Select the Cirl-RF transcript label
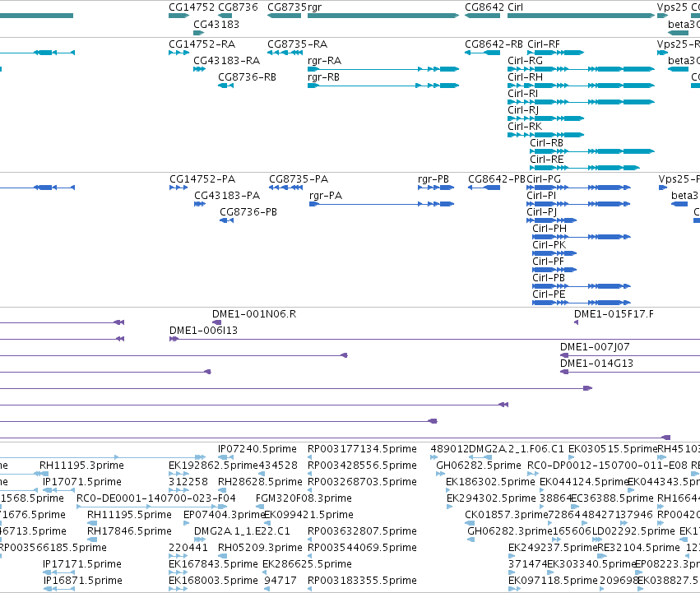Viewport: 700px width, 593px height. coord(544,44)
